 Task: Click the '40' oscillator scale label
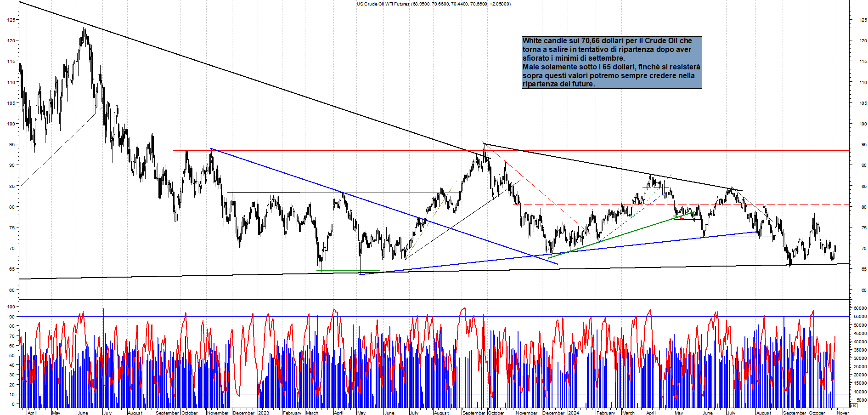(11, 365)
